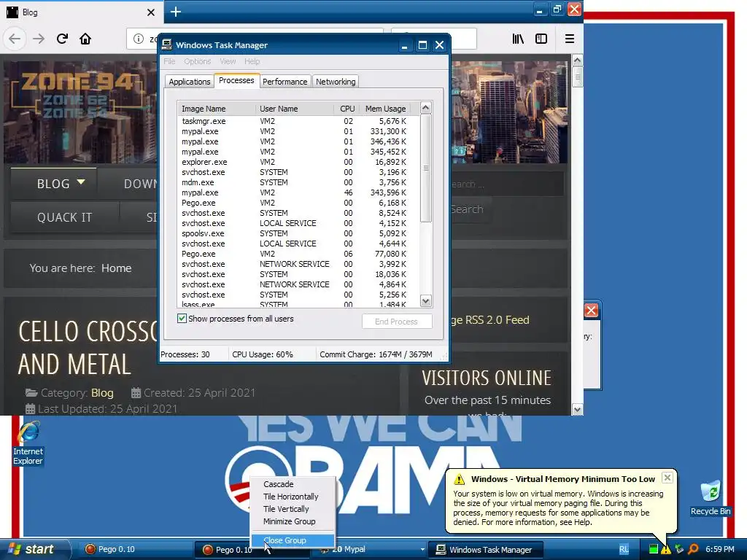The height and width of the screenshot is (560, 747).
Task: Open the QUACK IT menu item
Action: (x=65, y=217)
